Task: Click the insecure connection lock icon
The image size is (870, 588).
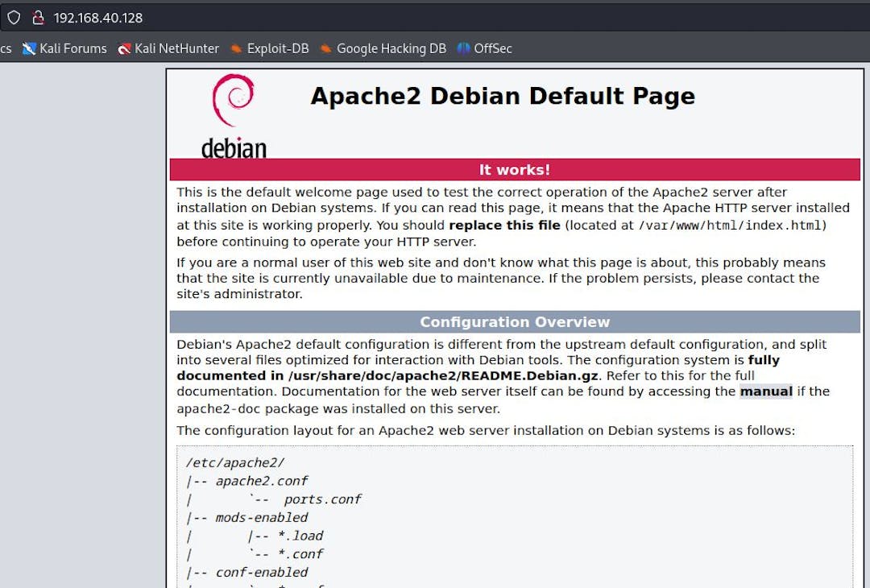Action: point(38,17)
